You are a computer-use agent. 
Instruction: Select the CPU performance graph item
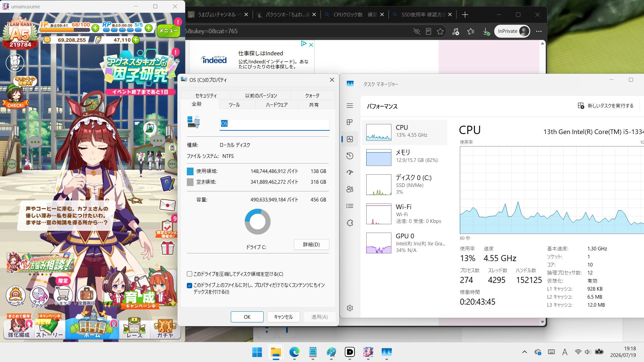[405, 132]
